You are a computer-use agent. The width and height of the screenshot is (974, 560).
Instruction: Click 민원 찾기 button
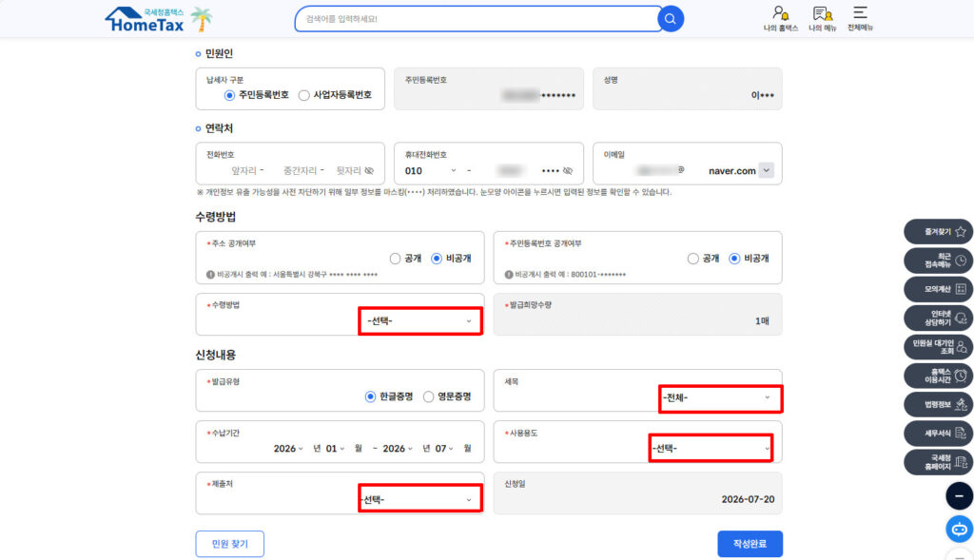click(230, 544)
